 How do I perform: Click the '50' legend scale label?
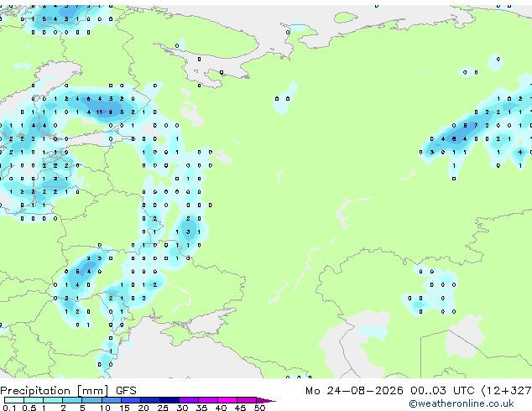(259, 408)
